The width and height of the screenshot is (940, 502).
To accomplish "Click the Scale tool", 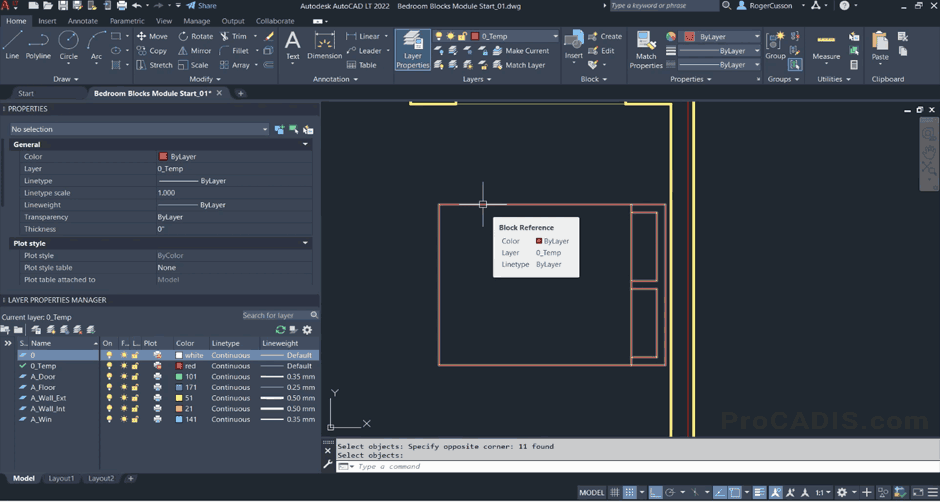I will point(194,65).
